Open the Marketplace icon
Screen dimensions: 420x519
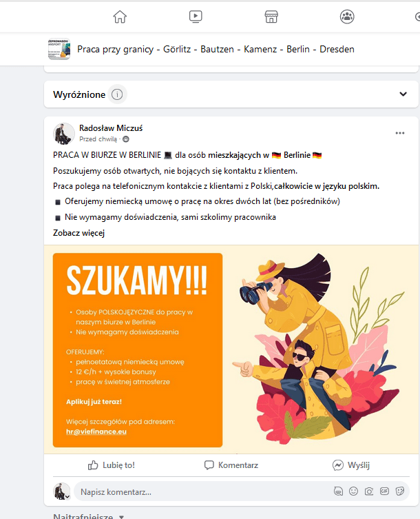tap(271, 17)
